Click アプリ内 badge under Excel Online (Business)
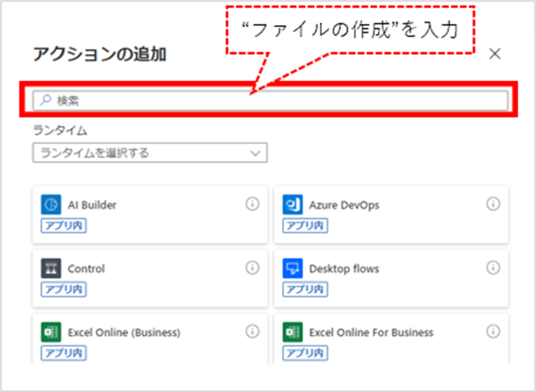 tap(64, 353)
